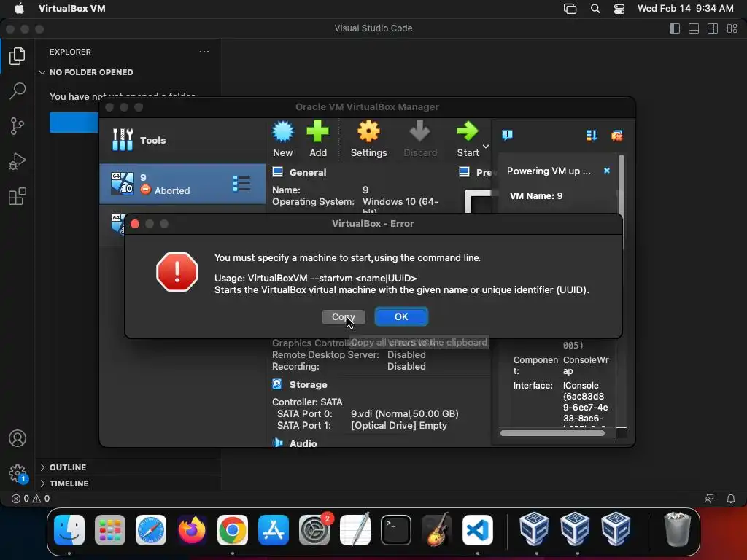Screen dimensions: 747x560
Task: Open the VirtualBox VM menu
Action: 72,8
